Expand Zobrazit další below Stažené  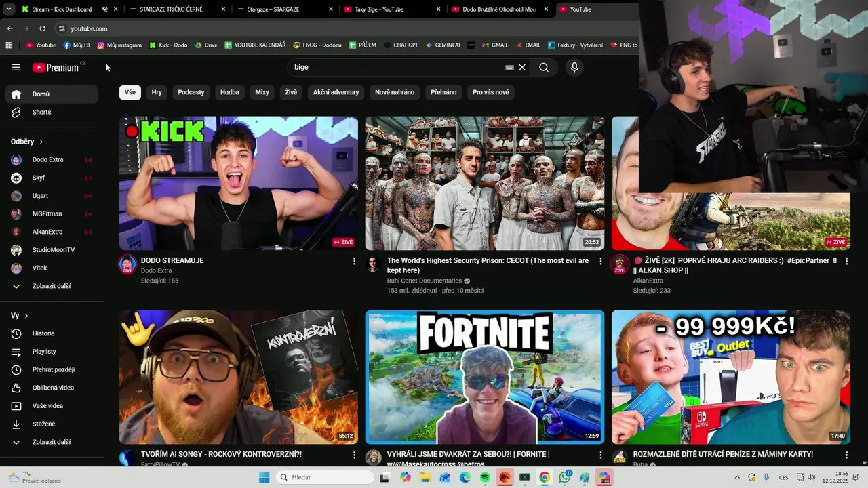tap(52, 442)
